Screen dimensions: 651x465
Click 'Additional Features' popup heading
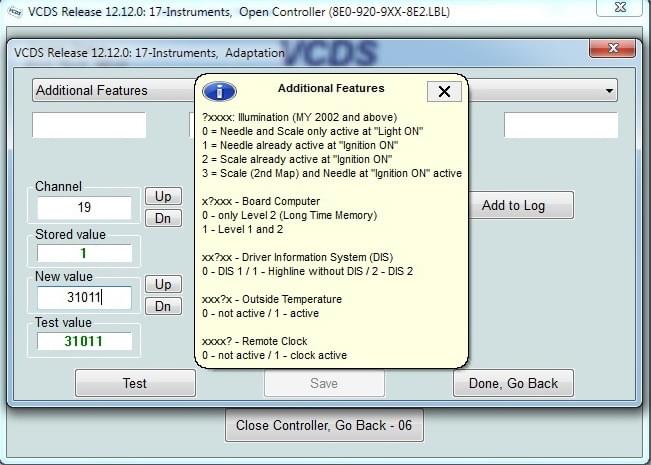coord(331,88)
